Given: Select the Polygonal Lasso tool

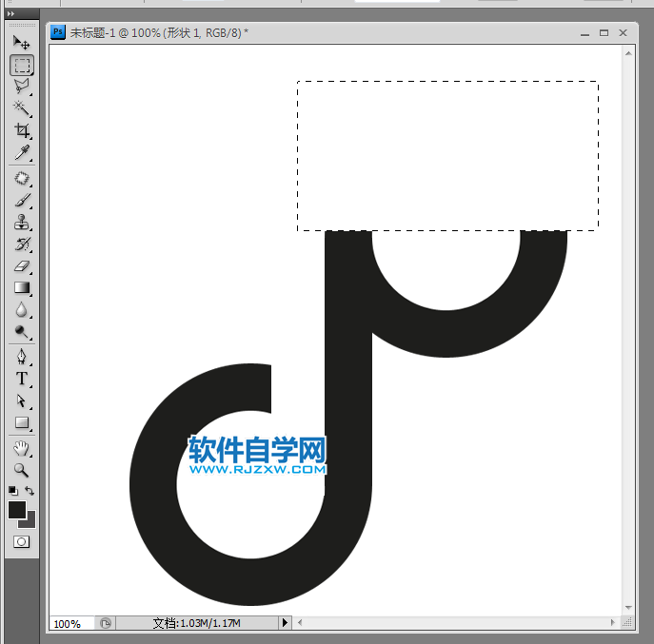Looking at the screenshot, I should (x=22, y=87).
